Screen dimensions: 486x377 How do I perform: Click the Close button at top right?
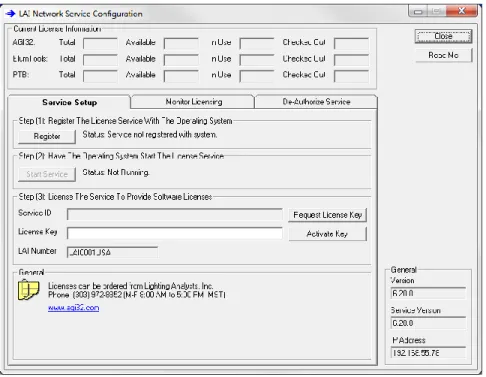[x=443, y=36]
